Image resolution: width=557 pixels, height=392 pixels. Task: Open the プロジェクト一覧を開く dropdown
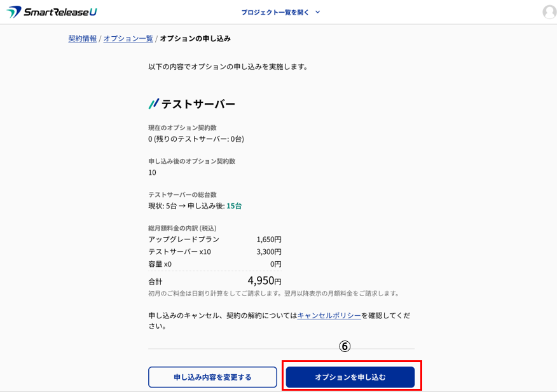(x=275, y=12)
